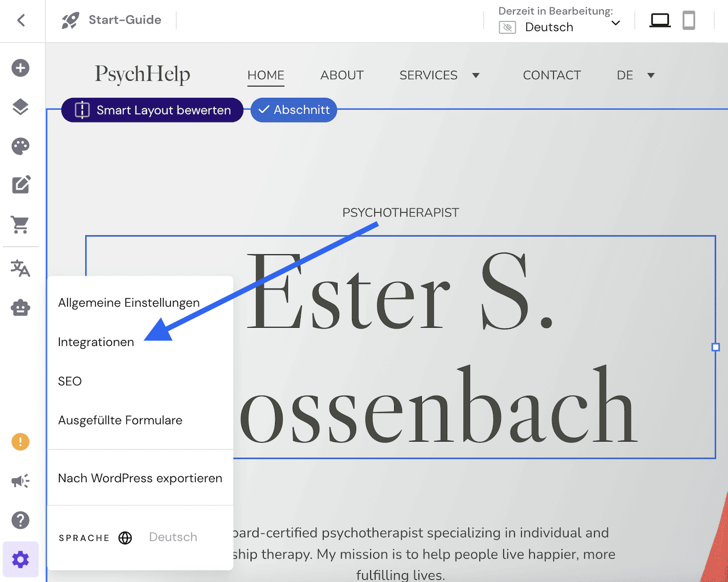
Task: Open the Sprache Deutsch selector
Action: [173, 537]
